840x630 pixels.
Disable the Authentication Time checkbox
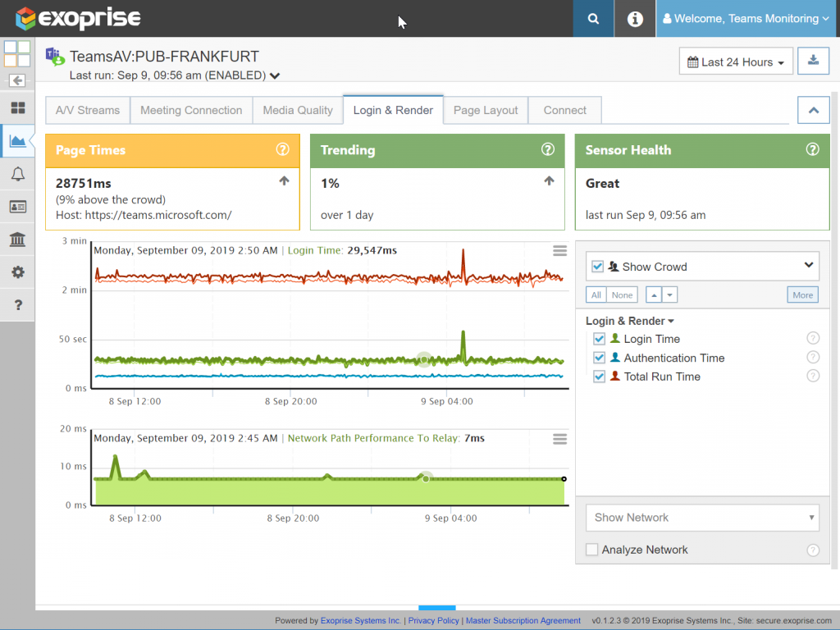600,357
